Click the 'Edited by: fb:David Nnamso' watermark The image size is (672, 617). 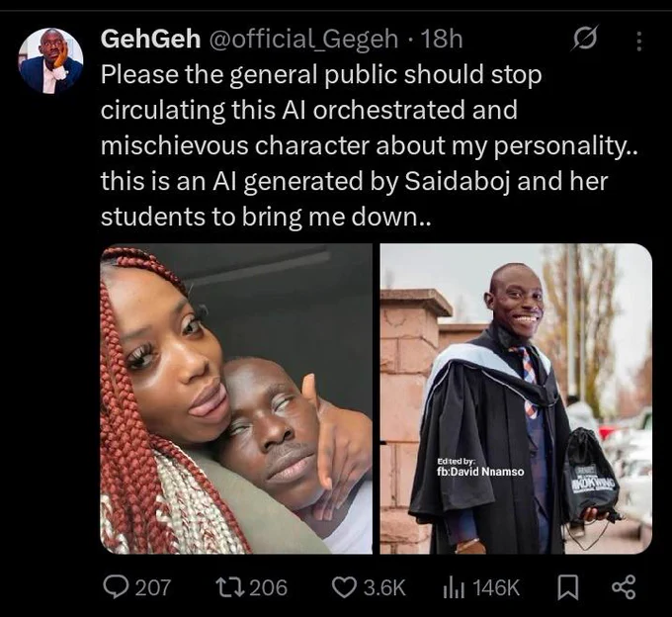480,468
